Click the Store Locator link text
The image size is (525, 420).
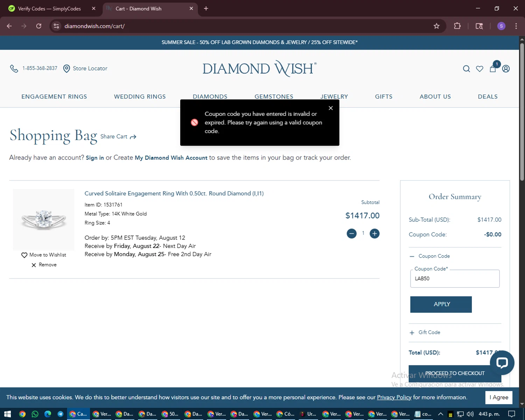coord(90,69)
